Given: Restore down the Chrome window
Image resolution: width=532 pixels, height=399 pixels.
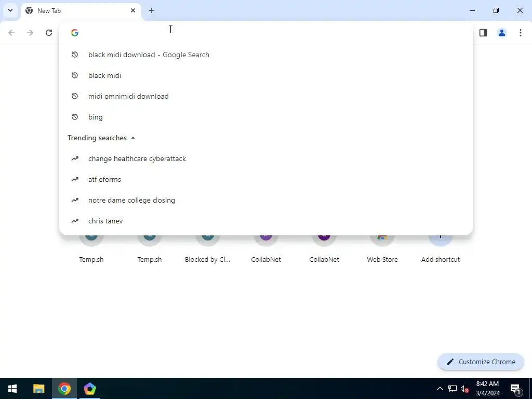Looking at the screenshot, I should point(496,10).
